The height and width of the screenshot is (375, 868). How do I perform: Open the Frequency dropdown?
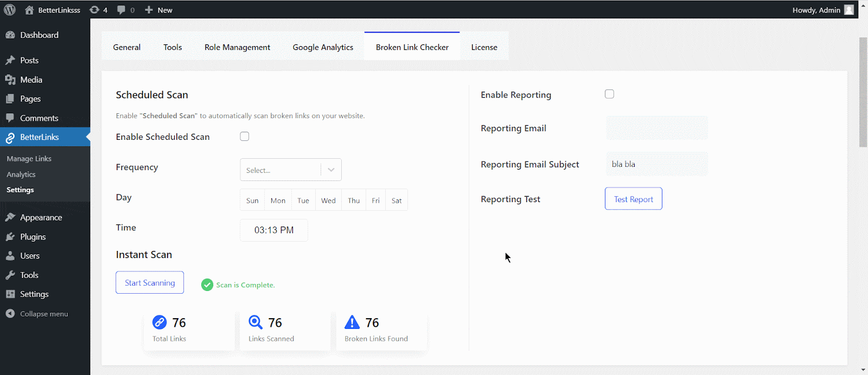(290, 170)
